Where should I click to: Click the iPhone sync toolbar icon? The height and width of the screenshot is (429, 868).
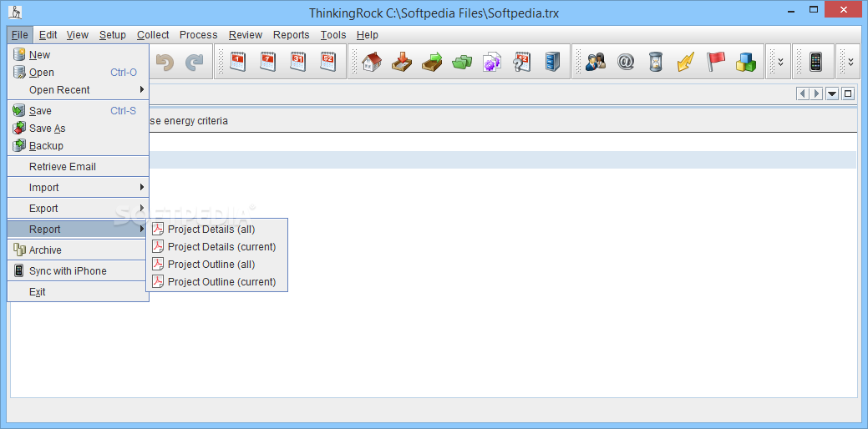tap(815, 62)
